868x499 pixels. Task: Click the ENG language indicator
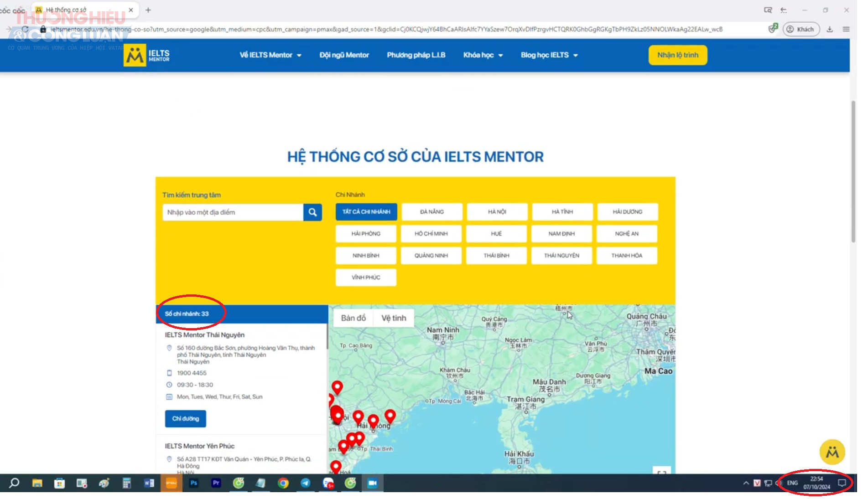[792, 483]
